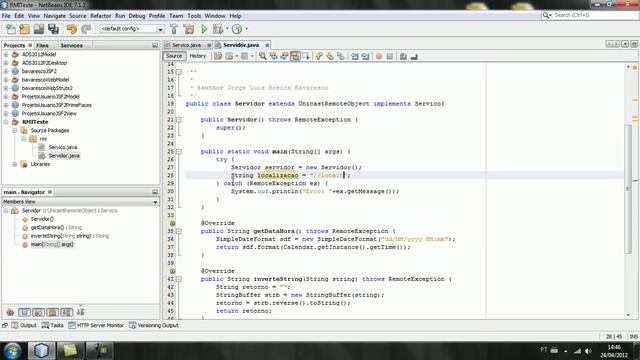
Task: Click the Windows Start button
Action: [x=12, y=351]
